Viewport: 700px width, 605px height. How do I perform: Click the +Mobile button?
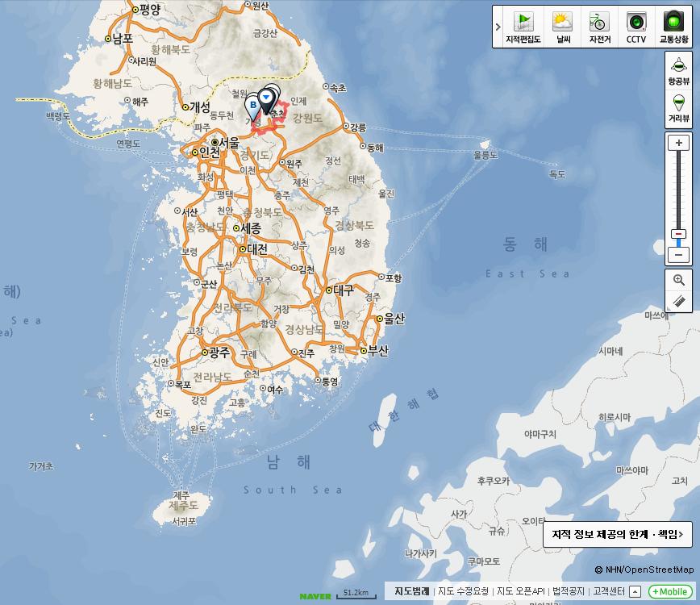[x=670, y=592]
